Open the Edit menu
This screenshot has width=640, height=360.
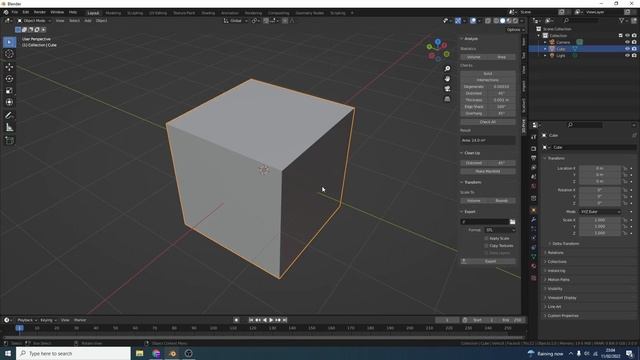click(x=26, y=12)
